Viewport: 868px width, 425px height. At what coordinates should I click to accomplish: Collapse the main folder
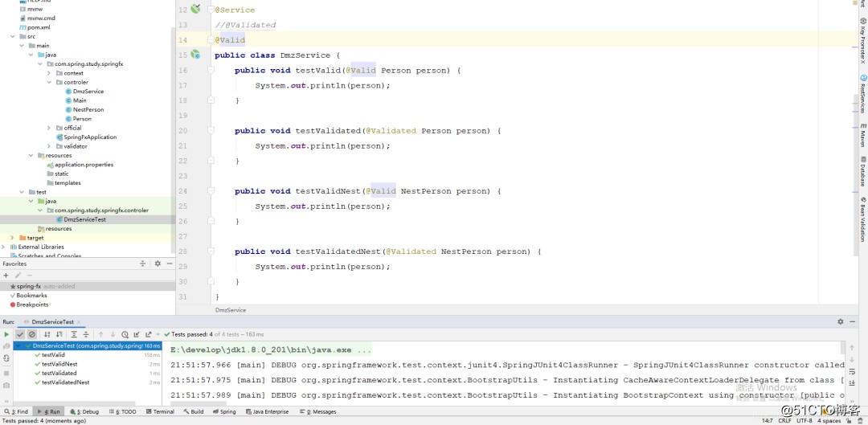coord(23,46)
